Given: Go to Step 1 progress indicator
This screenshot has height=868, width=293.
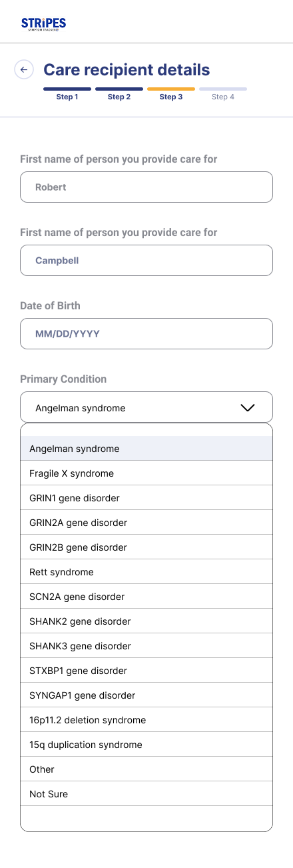Looking at the screenshot, I should pos(67,93).
